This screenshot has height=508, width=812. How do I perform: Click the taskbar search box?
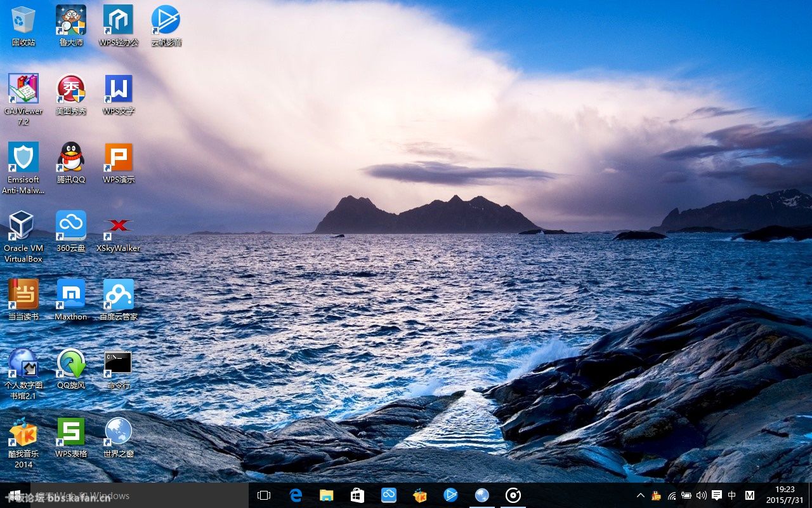point(139,495)
